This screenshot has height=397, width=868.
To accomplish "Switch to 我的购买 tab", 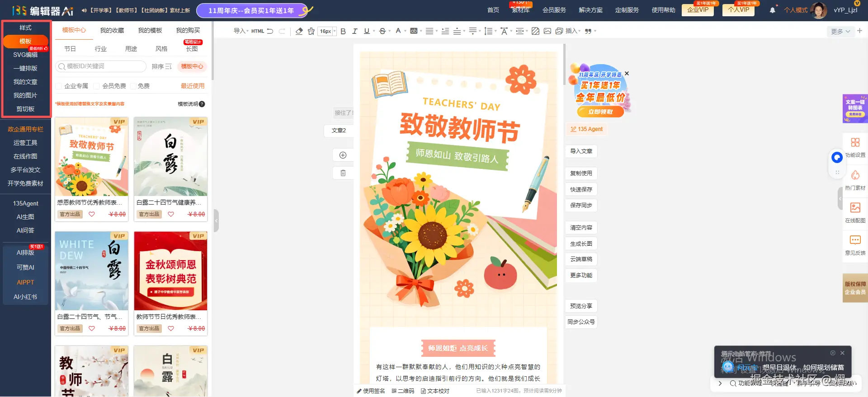I will tap(188, 30).
